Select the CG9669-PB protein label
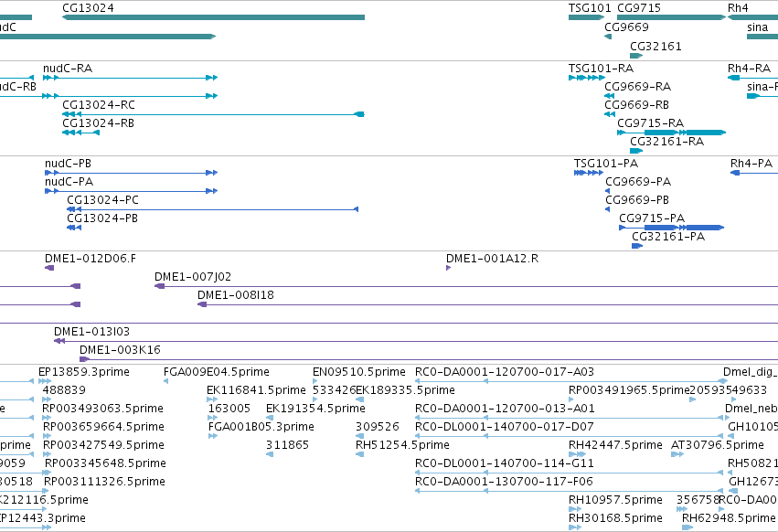 [637, 200]
